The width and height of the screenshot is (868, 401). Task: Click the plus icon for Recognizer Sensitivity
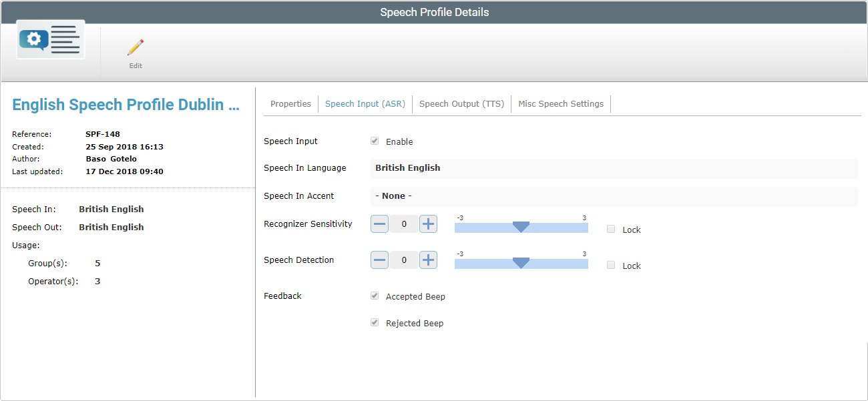click(x=428, y=224)
